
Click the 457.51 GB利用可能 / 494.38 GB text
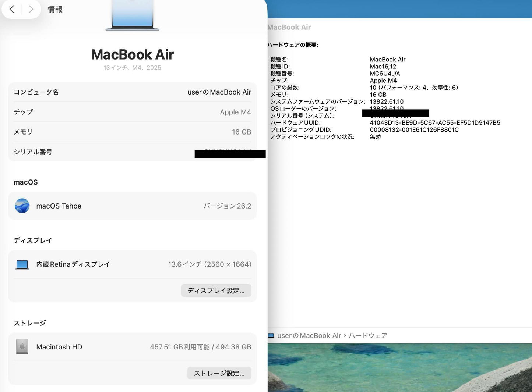coord(201,347)
